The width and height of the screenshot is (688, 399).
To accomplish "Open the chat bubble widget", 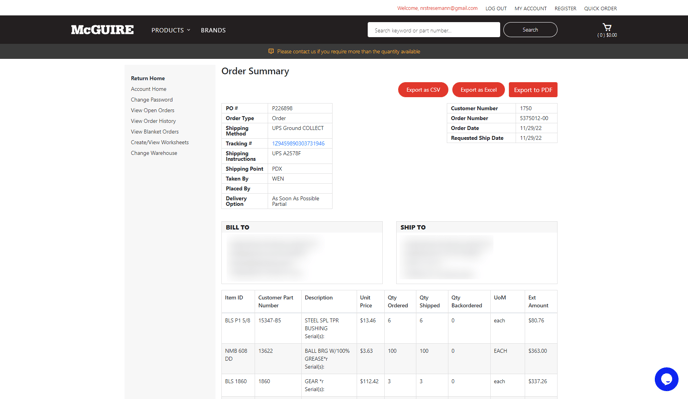I will click(x=666, y=379).
